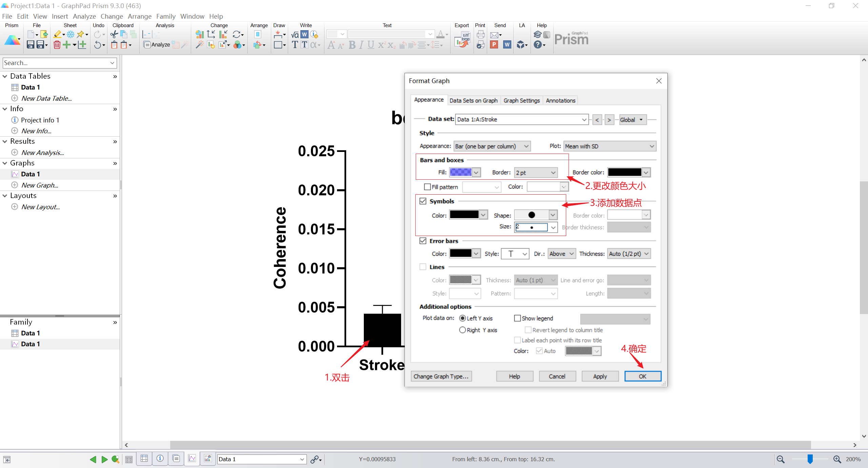Image resolution: width=868 pixels, height=468 pixels.
Task: Open the Plot Mean with SD dropdown
Action: pos(610,146)
